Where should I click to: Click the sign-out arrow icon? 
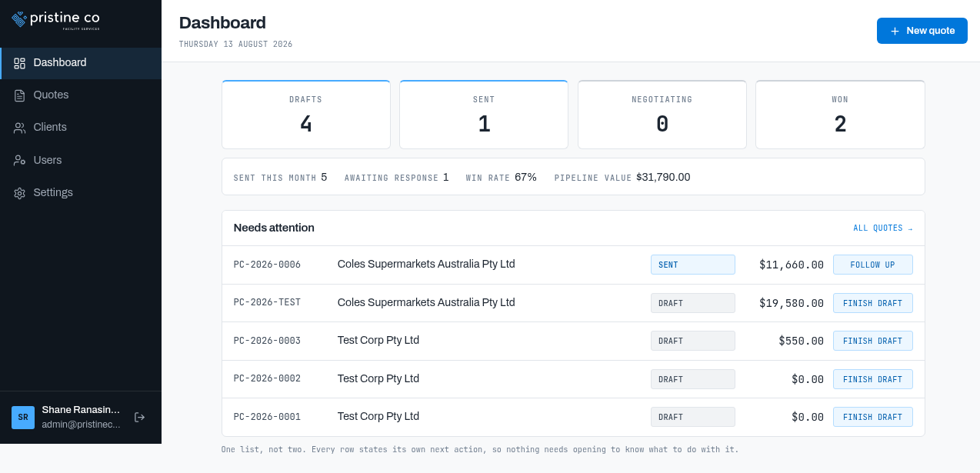click(x=139, y=417)
